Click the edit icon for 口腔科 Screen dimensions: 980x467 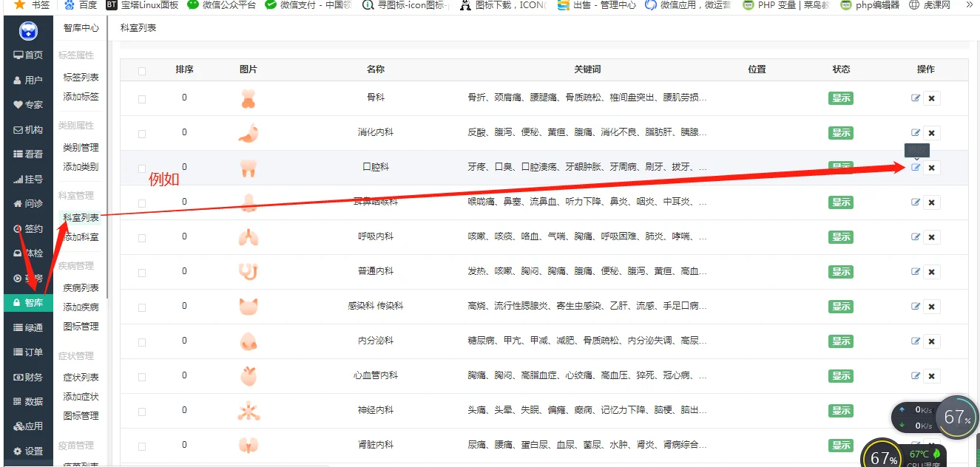pyautogui.click(x=916, y=168)
